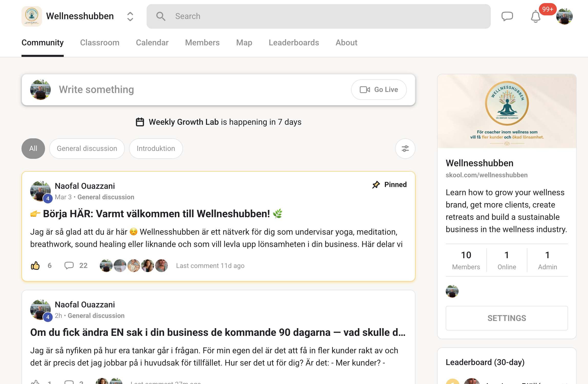The height and width of the screenshot is (384, 588).
Task: Click level 4 badge on pinned post avatar
Action: click(48, 198)
